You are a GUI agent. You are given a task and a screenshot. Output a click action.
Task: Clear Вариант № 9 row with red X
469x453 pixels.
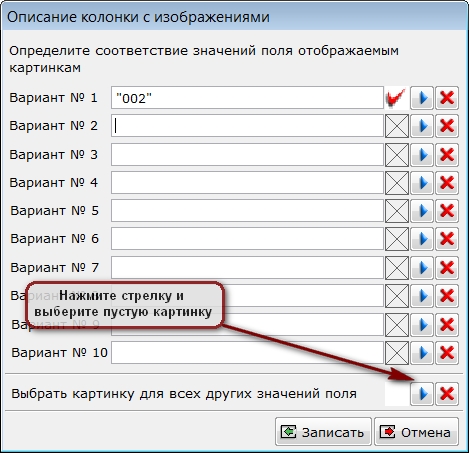[447, 325]
